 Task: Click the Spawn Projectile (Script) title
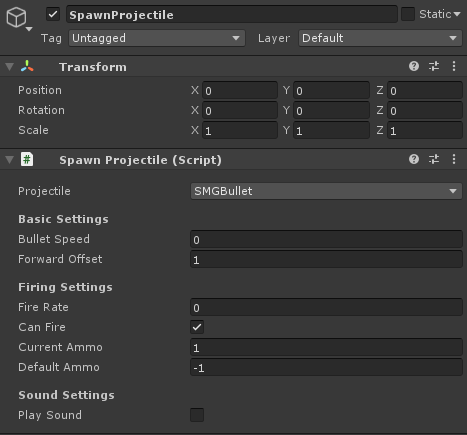[140, 160]
